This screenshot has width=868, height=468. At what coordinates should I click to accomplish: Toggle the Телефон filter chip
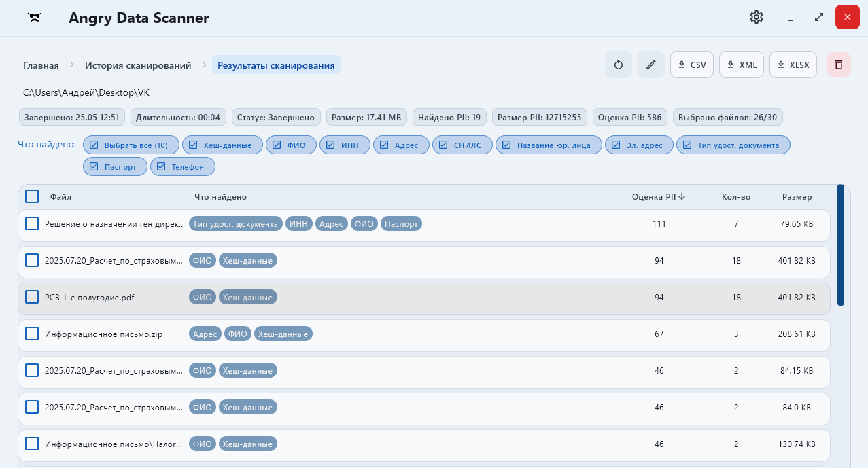coord(182,166)
